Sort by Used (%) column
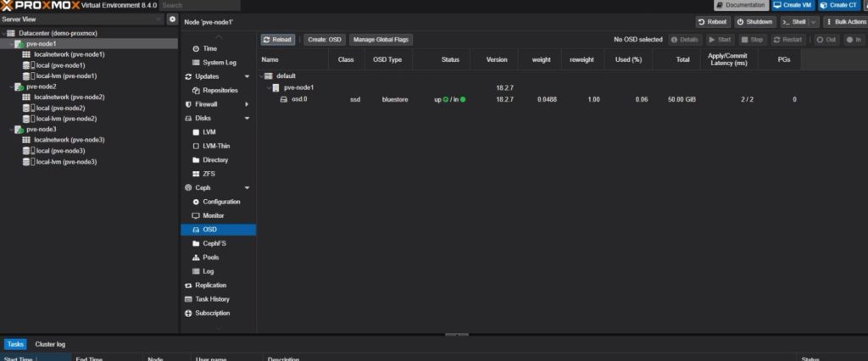This screenshot has height=361, width=868. coord(628,59)
